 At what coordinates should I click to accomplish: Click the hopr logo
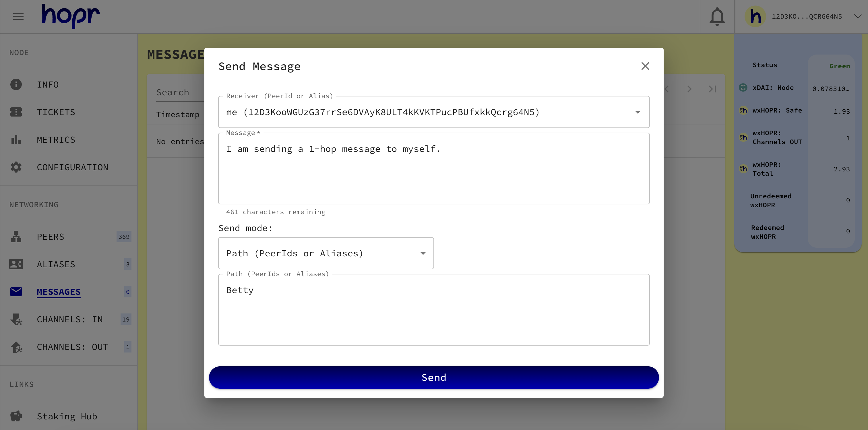(x=70, y=16)
